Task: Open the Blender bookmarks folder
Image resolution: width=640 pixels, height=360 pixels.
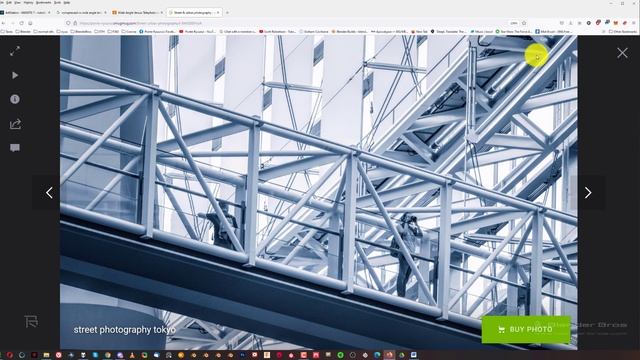Action: (23, 31)
